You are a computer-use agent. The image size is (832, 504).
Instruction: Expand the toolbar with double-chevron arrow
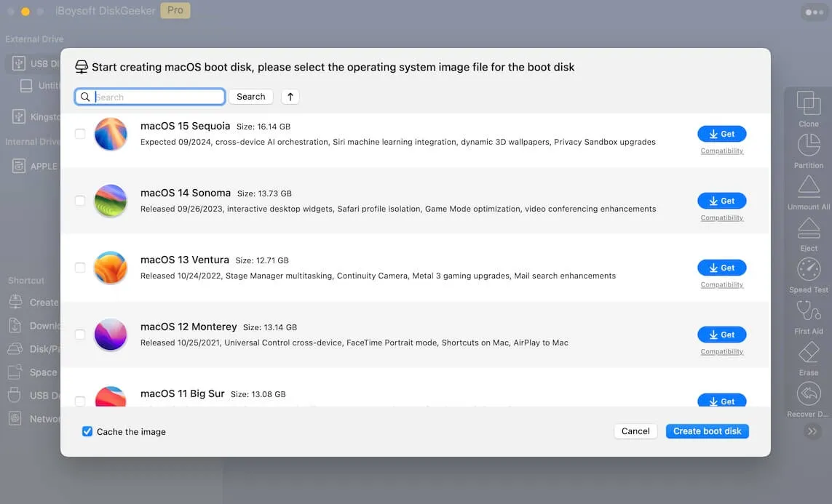click(812, 431)
